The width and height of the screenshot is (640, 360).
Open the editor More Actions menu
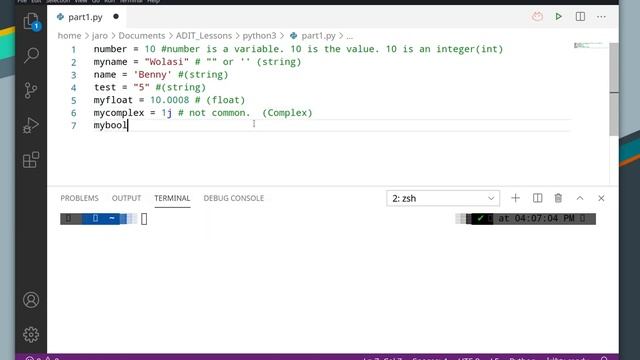tap(601, 17)
